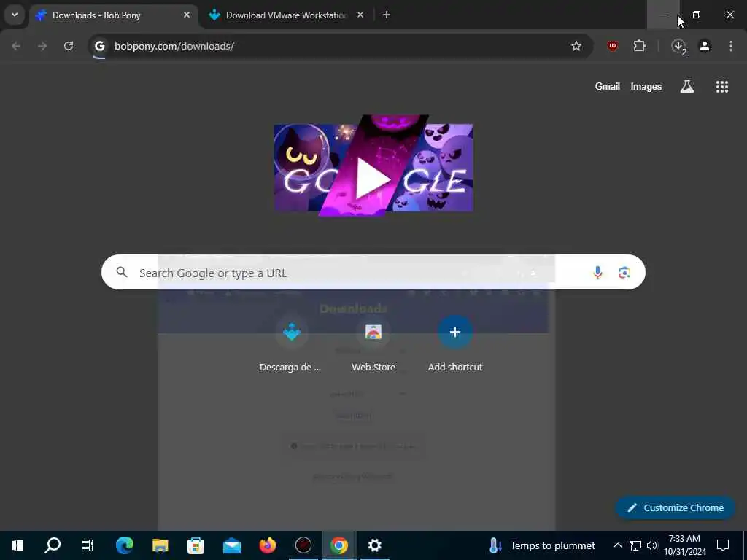Bookmark this page with the star icon
The height and width of the screenshot is (560, 747).
576,46
